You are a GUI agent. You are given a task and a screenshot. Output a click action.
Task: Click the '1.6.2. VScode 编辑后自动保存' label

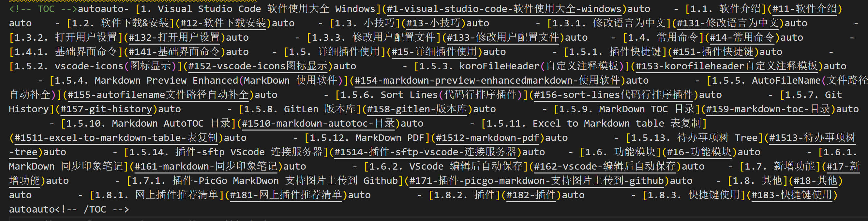pyautogui.click(x=446, y=166)
